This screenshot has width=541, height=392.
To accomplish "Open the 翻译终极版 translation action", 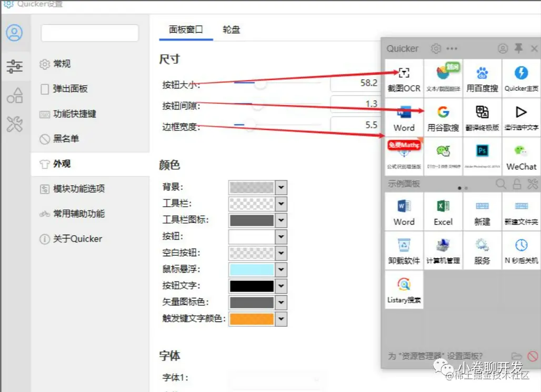I will [482, 117].
